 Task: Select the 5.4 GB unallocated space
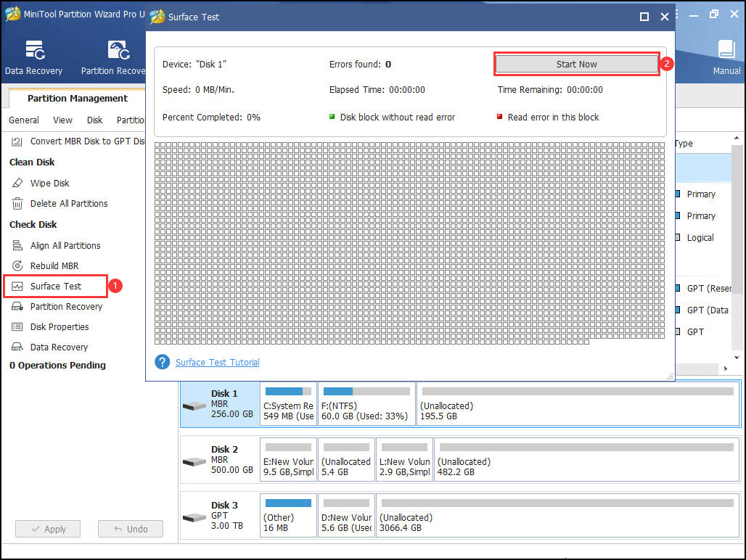346,460
